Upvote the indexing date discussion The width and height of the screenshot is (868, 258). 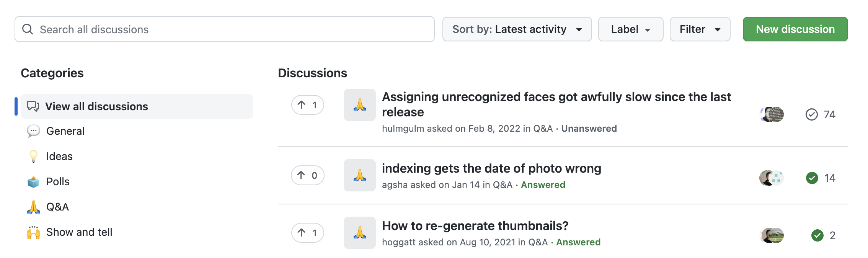[307, 175]
